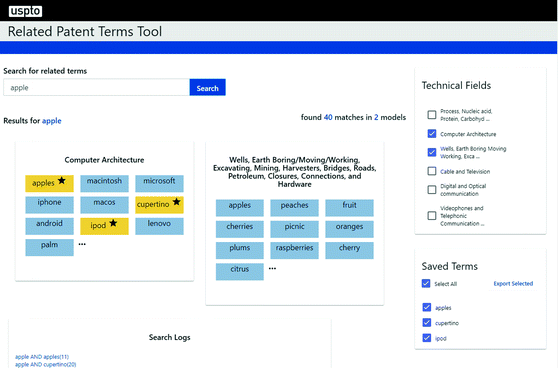Click the blue Search button
Screen dimensions: 558x368
point(207,88)
